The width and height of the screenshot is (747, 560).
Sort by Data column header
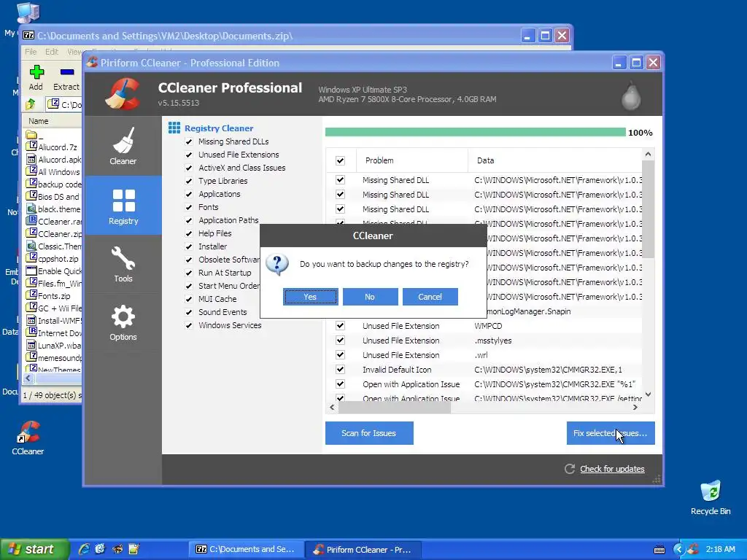pos(555,160)
